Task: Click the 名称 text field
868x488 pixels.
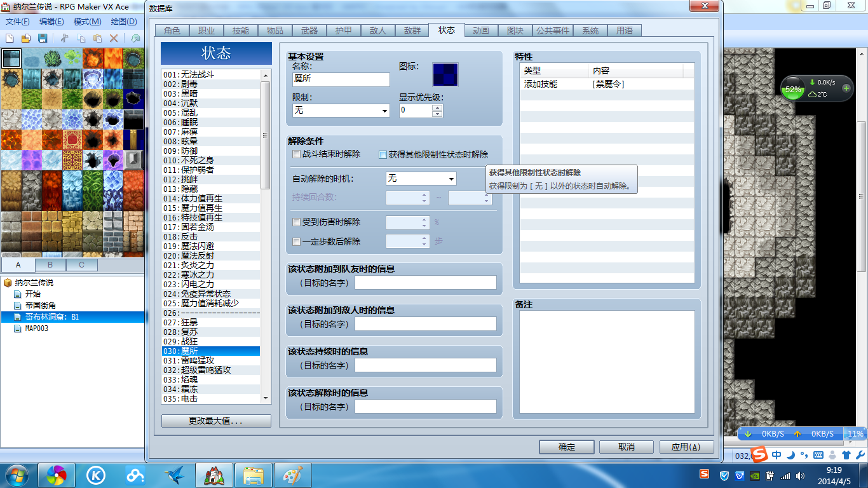Action: click(x=341, y=79)
